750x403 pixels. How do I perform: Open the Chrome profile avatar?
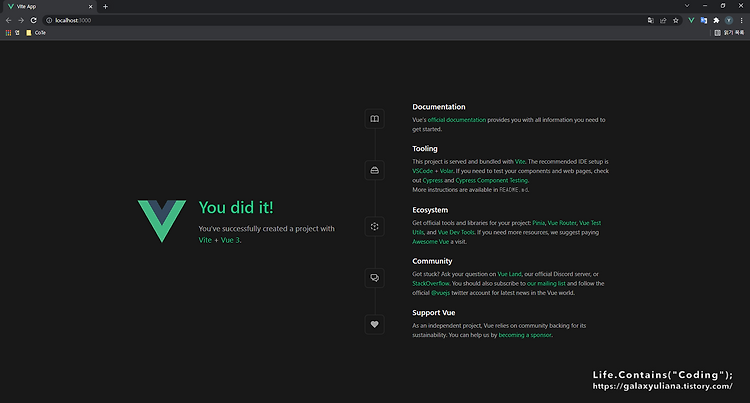click(728, 20)
